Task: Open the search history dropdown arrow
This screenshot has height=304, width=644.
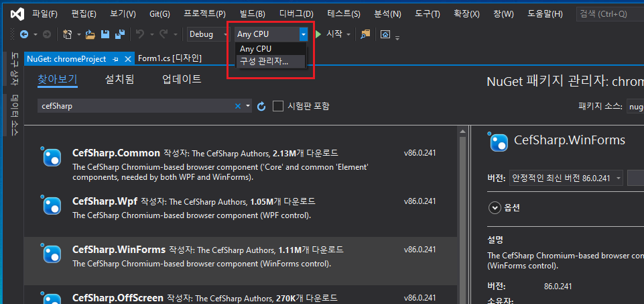Action: coord(248,106)
